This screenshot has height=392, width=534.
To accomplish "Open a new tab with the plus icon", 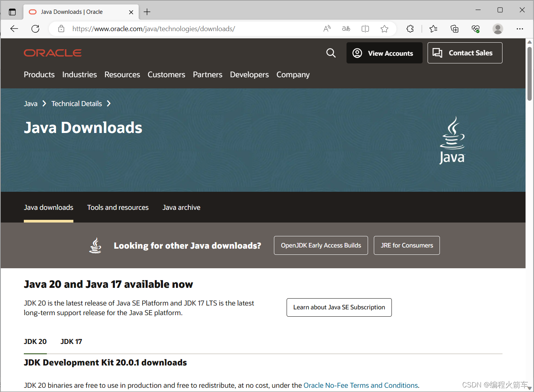I will pyautogui.click(x=147, y=12).
